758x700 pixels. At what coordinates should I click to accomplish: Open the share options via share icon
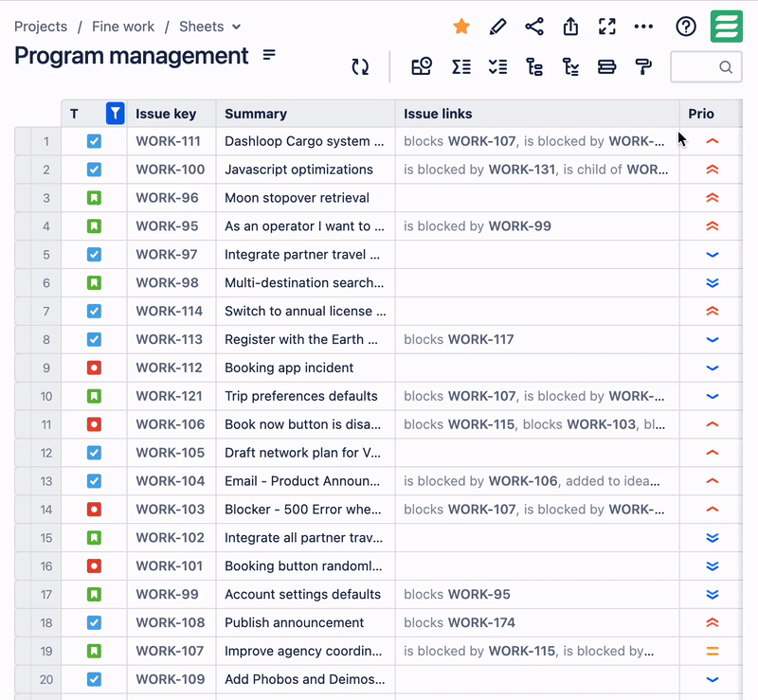533,27
